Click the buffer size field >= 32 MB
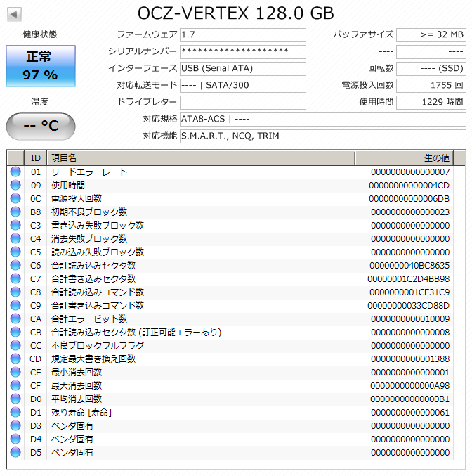 coord(431,35)
